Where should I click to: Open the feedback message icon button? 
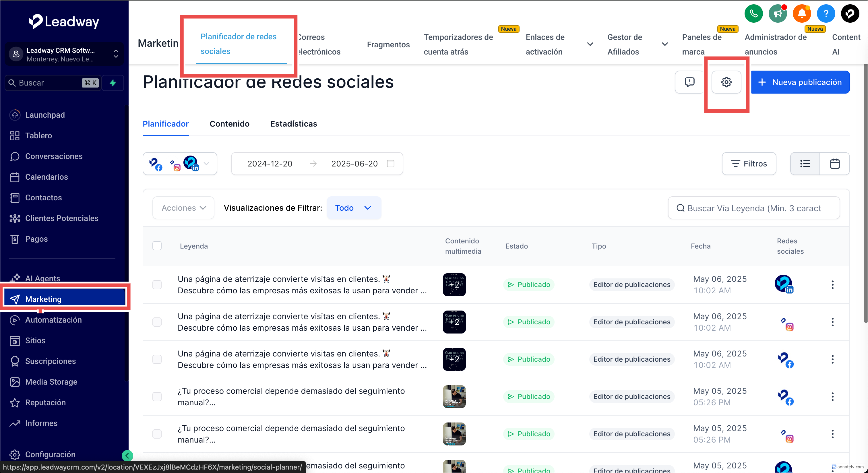click(689, 82)
